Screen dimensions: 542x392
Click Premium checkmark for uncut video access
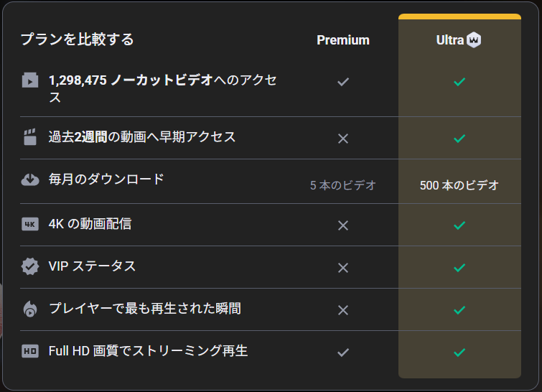click(x=343, y=82)
